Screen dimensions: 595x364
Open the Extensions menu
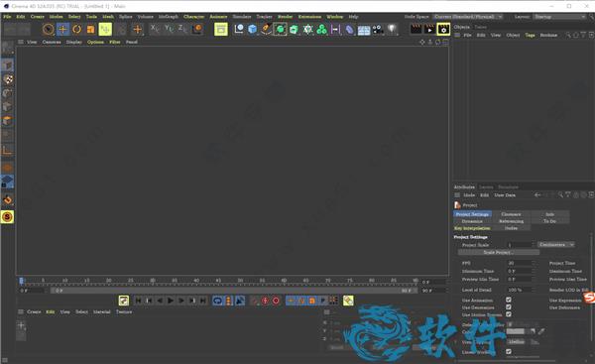[309, 17]
